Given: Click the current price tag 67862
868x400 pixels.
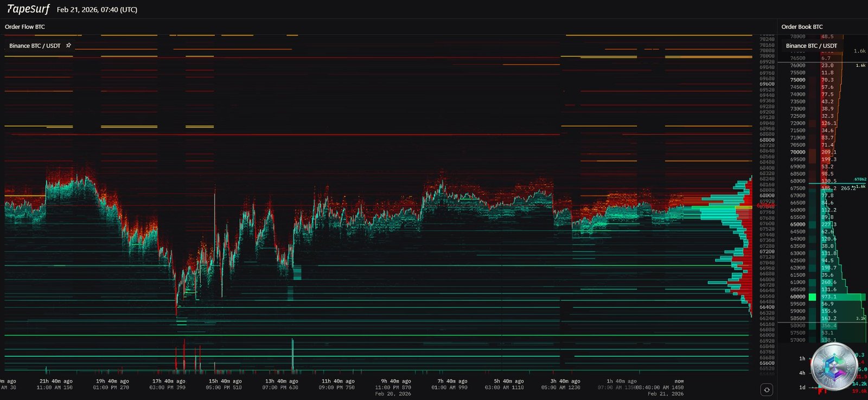Looking at the screenshot, I should pos(860,179).
